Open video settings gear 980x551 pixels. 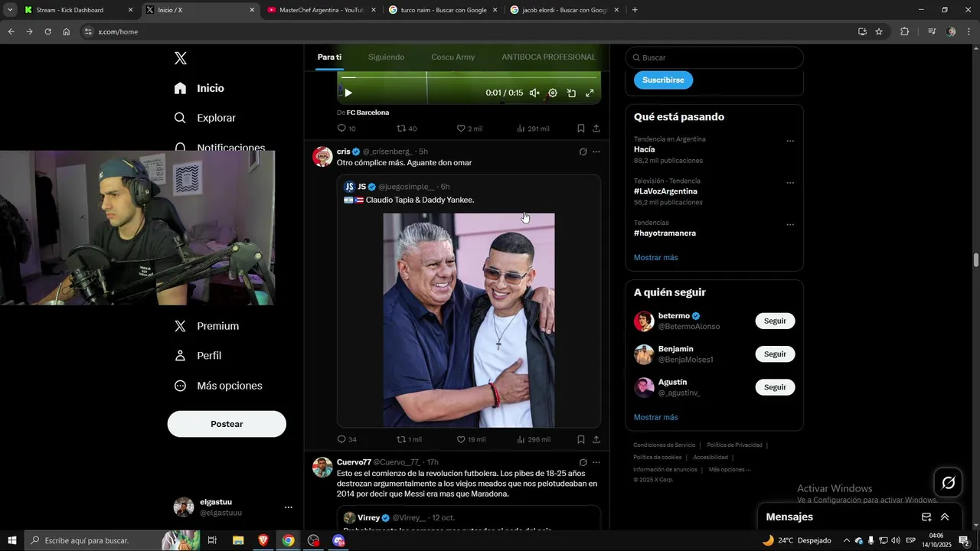coord(553,93)
